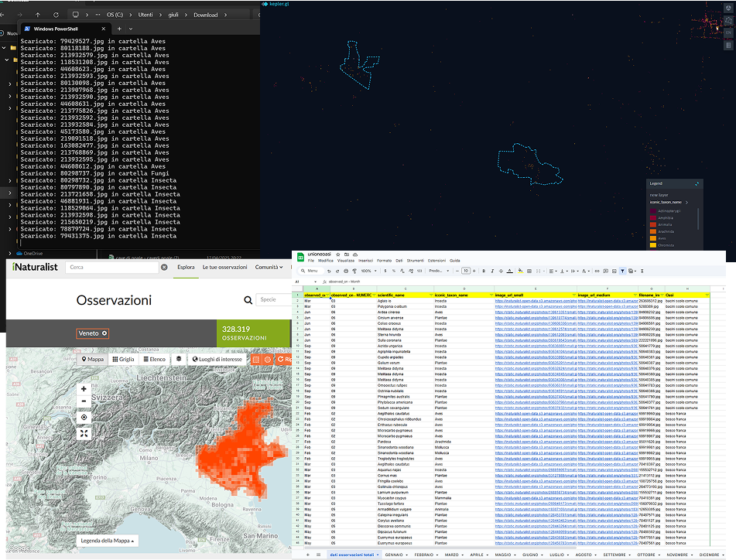Screen dimensions: 736x560
Task: Open the PowerShell new-tab profile dropdown
Action: 131,29
